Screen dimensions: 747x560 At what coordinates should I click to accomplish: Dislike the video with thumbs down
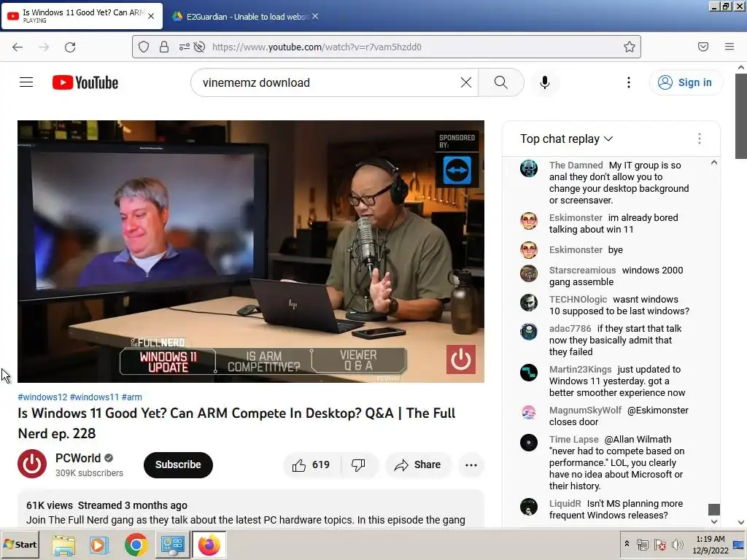(x=359, y=464)
